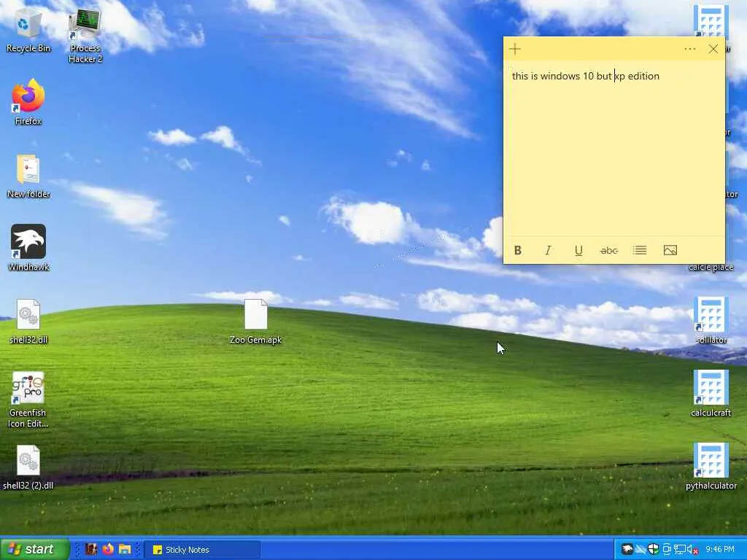This screenshot has width=747, height=560.
Task: Select the shell32.dll file icon
Action: (28, 322)
